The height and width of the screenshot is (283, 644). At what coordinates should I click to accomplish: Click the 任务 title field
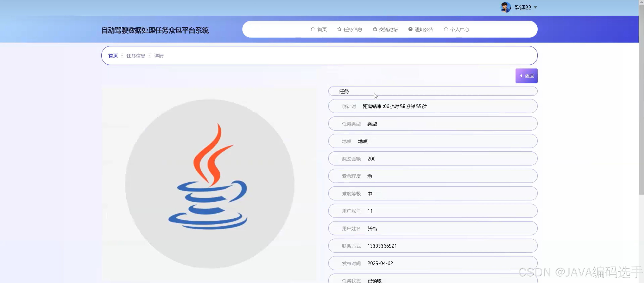tap(433, 91)
